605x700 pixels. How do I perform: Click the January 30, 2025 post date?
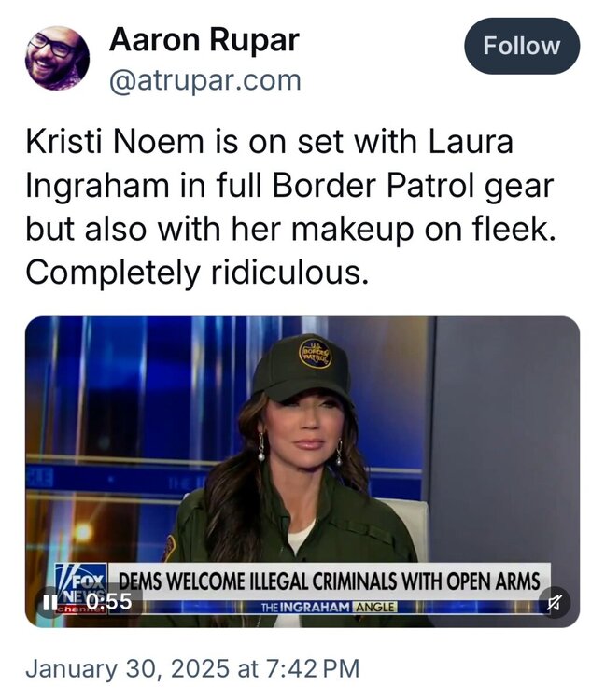pyautogui.click(x=128, y=669)
